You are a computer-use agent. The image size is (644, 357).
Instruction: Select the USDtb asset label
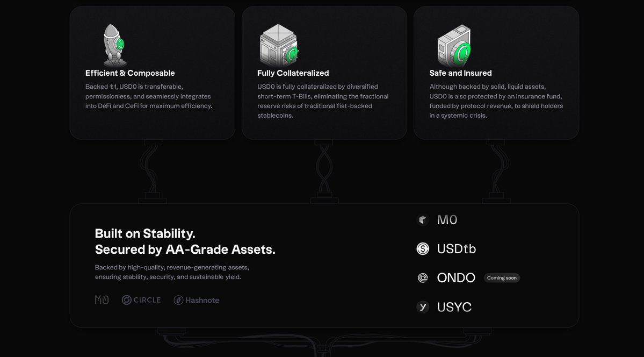coord(457,249)
